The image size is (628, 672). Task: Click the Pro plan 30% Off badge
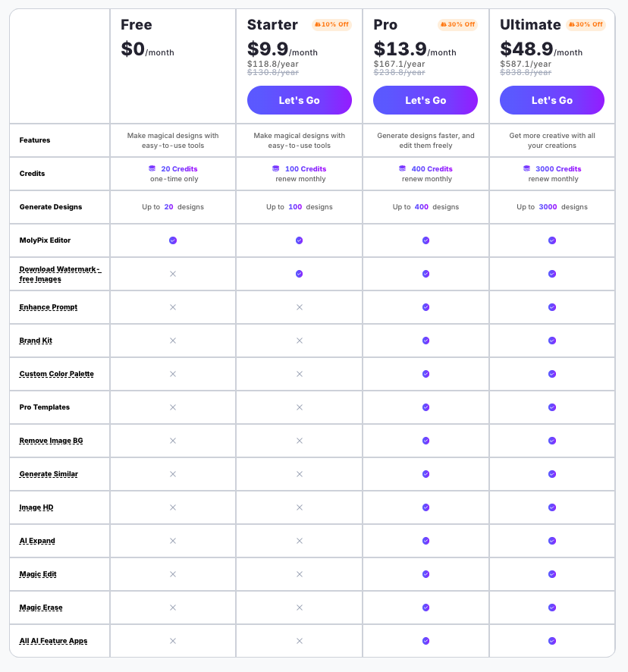pyautogui.click(x=457, y=24)
